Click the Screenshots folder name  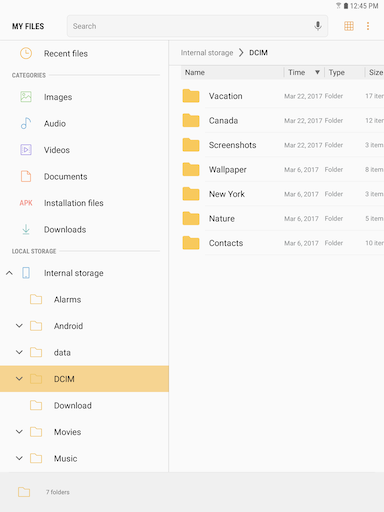click(233, 145)
